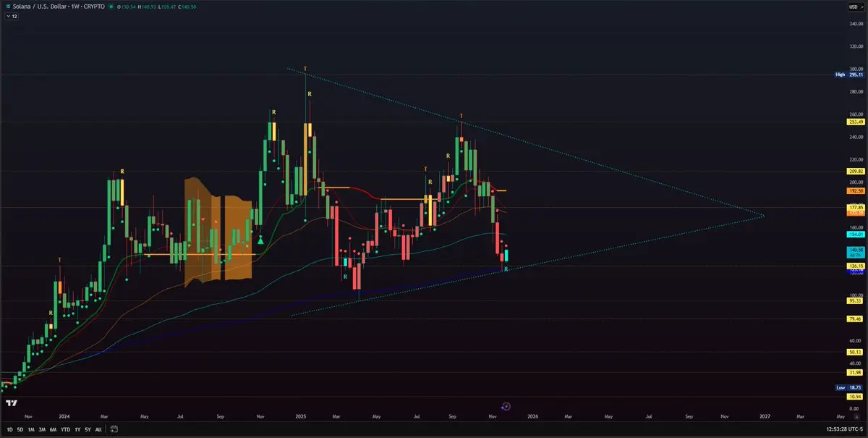
Task: Click the cyan 154.01 price label
Action: [x=856, y=234]
